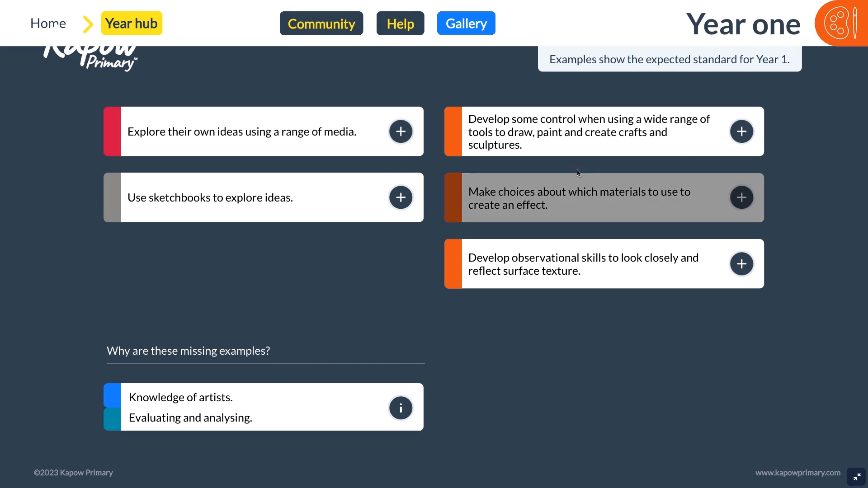Select the highlighted Make choices card

(x=579, y=197)
